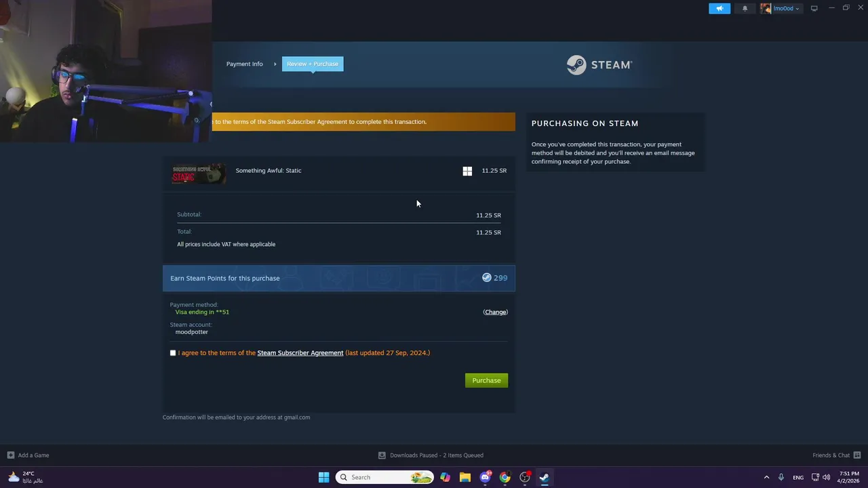The image size is (868, 488).
Task: Tick the Subscriber Agreement checkbox
Action: pos(173,353)
